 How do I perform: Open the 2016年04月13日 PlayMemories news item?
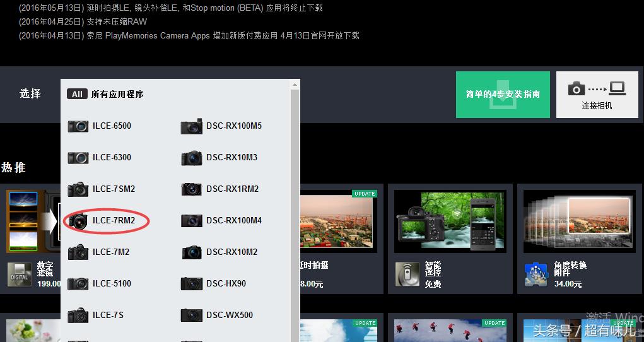[189, 36]
